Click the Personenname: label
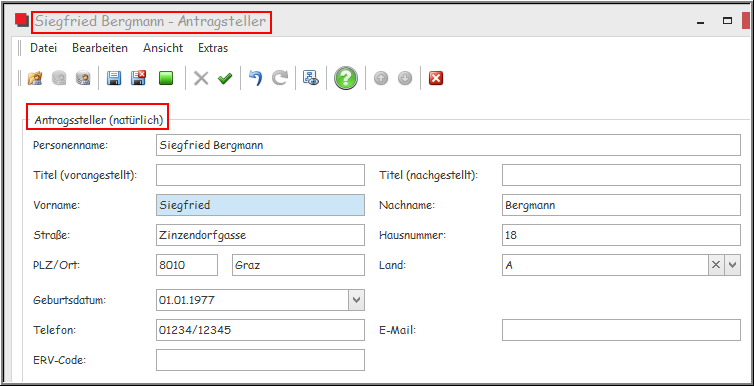The image size is (754, 386). (x=71, y=145)
